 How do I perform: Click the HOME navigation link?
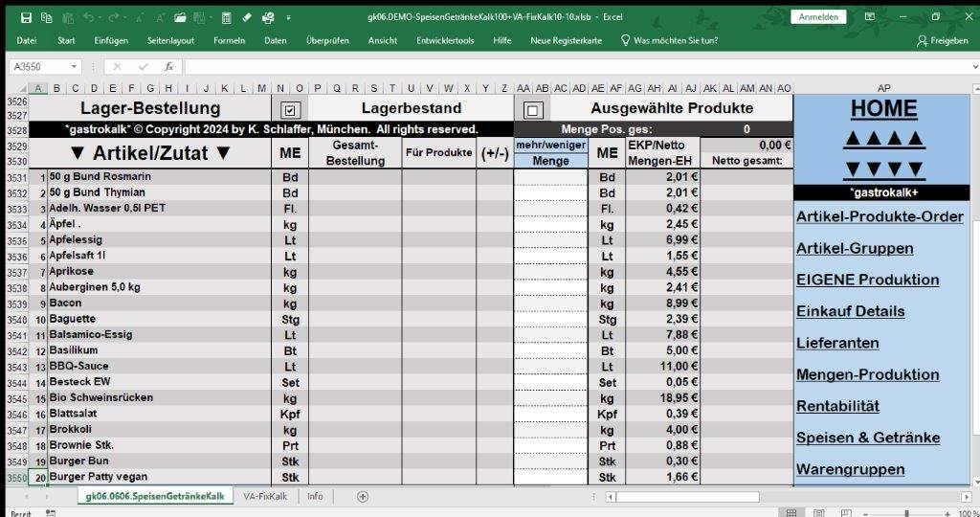click(x=883, y=109)
